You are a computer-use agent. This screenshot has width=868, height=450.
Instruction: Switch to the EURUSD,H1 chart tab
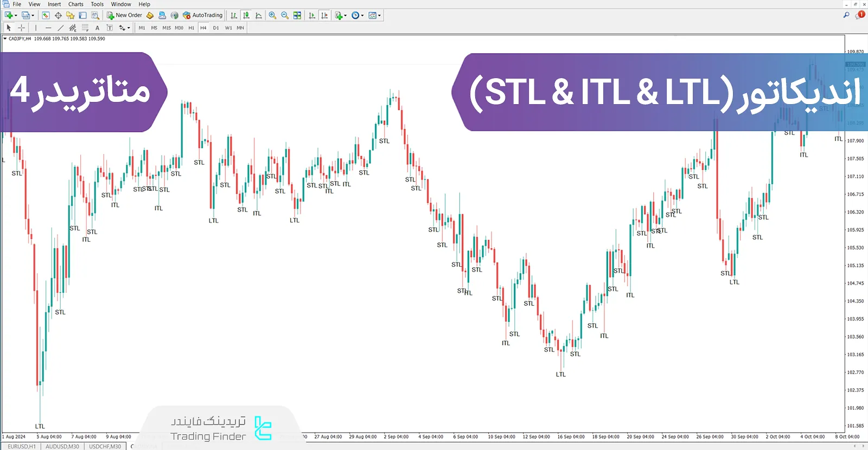[x=22, y=446]
